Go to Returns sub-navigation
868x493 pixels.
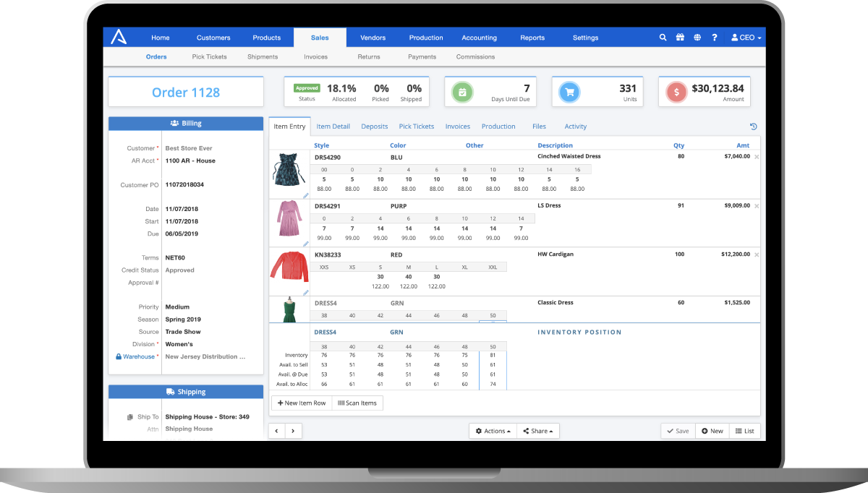tap(369, 57)
